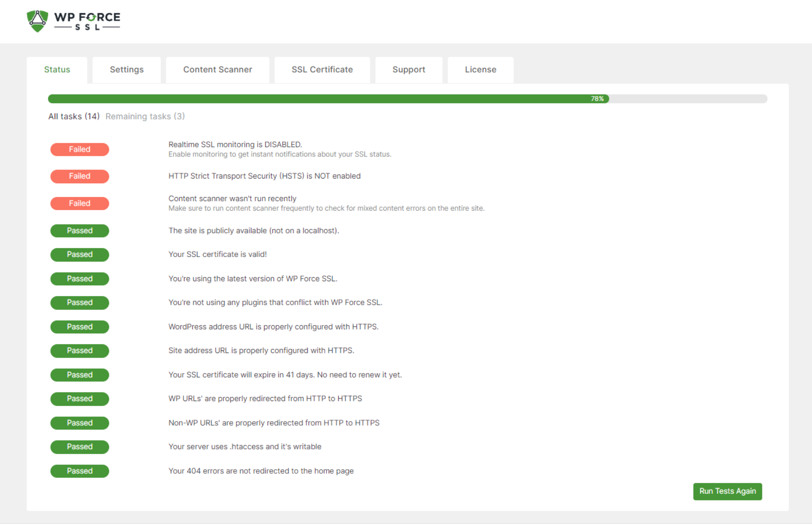The image size is (812, 524).
Task: Click 'You're using the latest version' text
Action: point(253,279)
